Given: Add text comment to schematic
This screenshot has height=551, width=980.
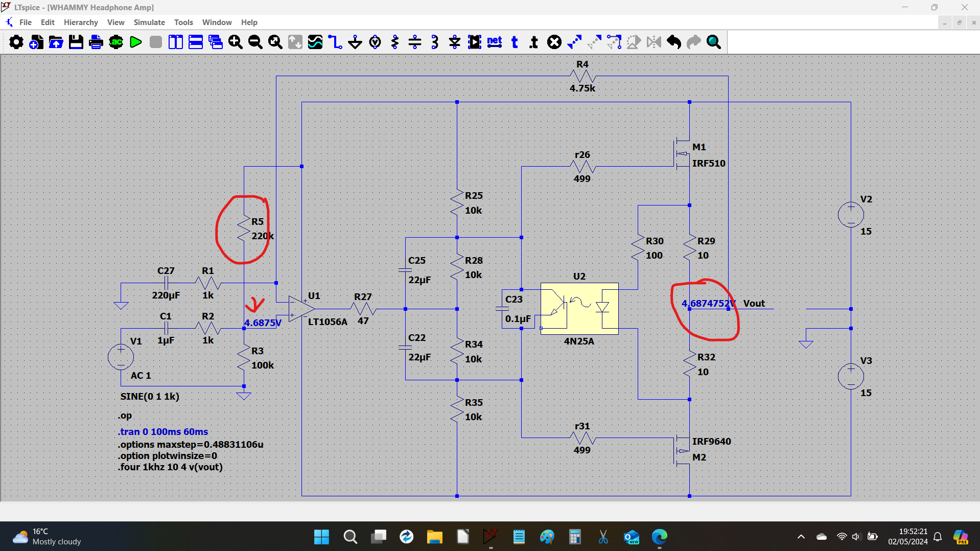Looking at the screenshot, I should 515,42.
